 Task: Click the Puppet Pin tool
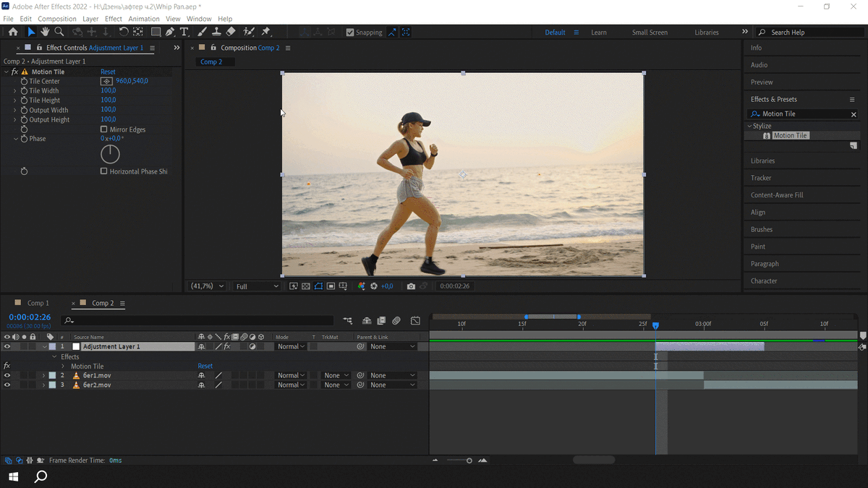265,32
